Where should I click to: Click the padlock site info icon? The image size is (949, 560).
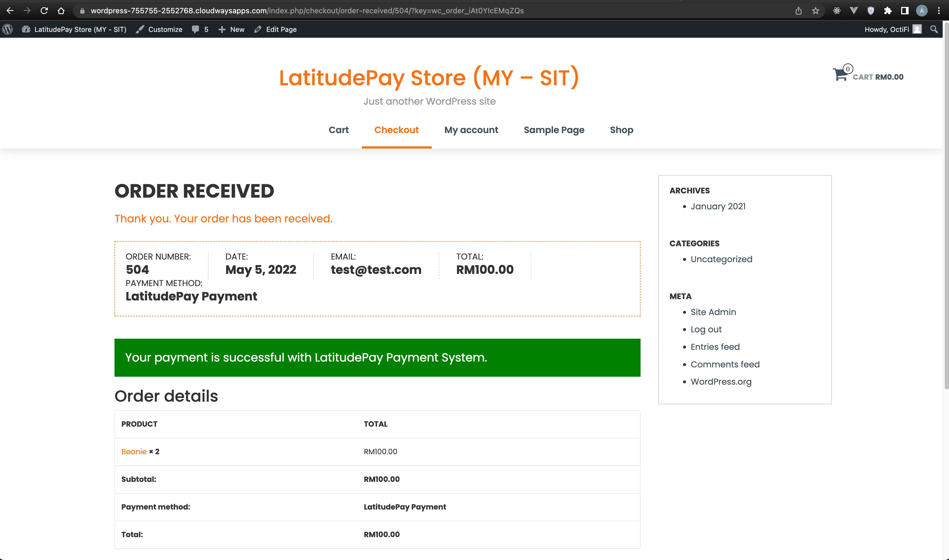[82, 11]
